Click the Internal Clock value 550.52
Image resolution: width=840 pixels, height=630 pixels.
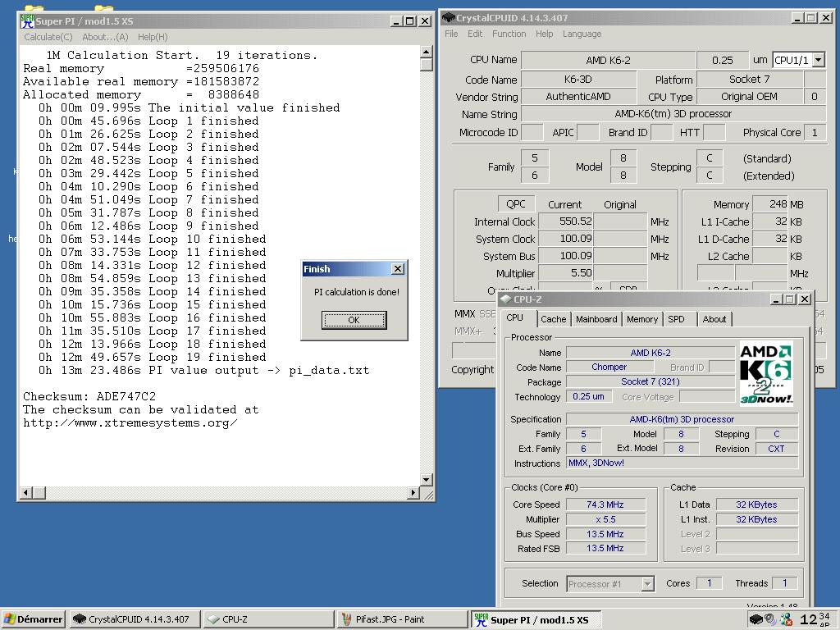click(566, 221)
